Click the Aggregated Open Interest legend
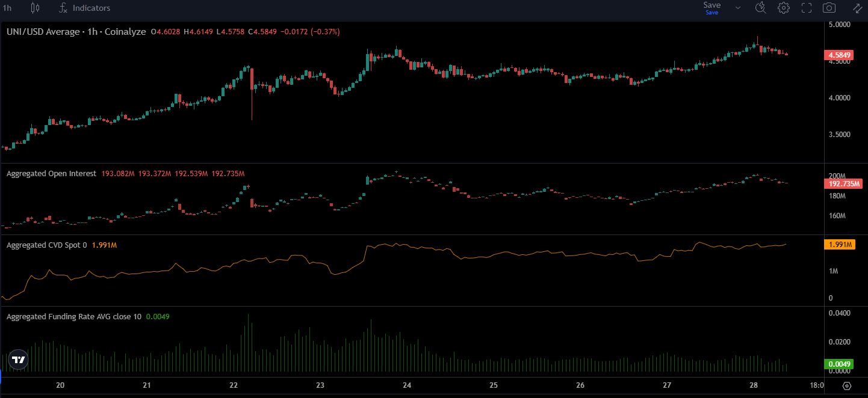The width and height of the screenshot is (868, 398). click(51, 174)
